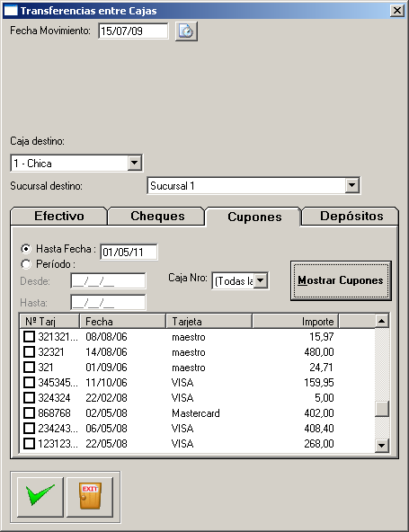Sort the list by Importe column header
Screen dimensions: 409x532
(x=296, y=322)
